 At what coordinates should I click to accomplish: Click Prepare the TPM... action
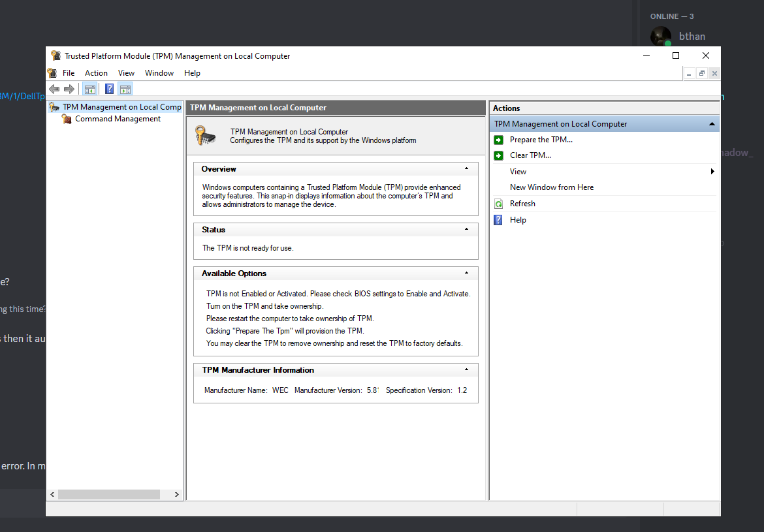[541, 140]
